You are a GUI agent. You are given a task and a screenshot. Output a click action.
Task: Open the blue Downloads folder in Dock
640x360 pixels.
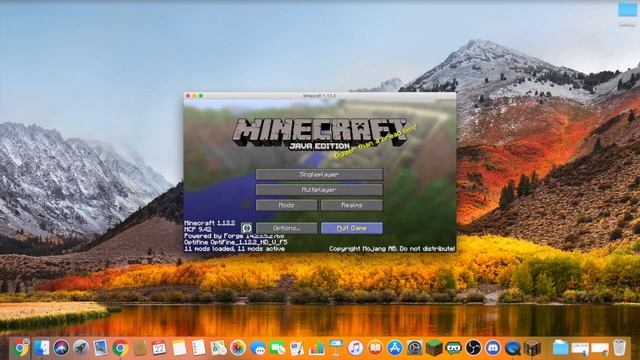pyautogui.click(x=560, y=348)
